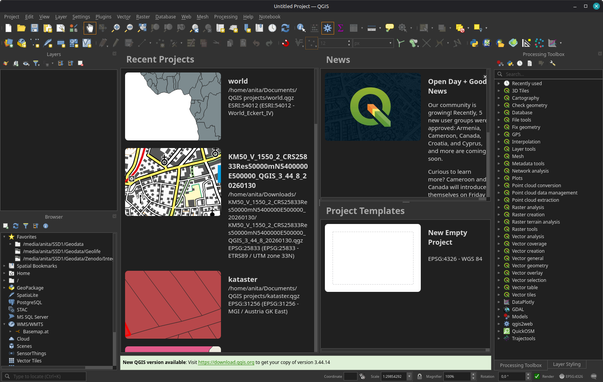Screen dimensions: 603x382
Task: Click the Statistical Summary sigma icon
Action: (x=340, y=28)
